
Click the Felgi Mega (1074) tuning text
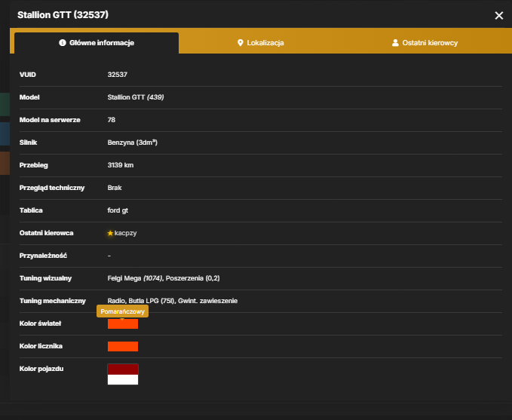[x=135, y=278]
